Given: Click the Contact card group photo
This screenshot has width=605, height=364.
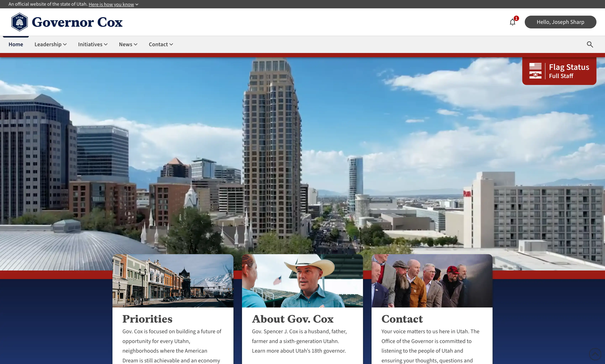Looking at the screenshot, I should [432, 281].
